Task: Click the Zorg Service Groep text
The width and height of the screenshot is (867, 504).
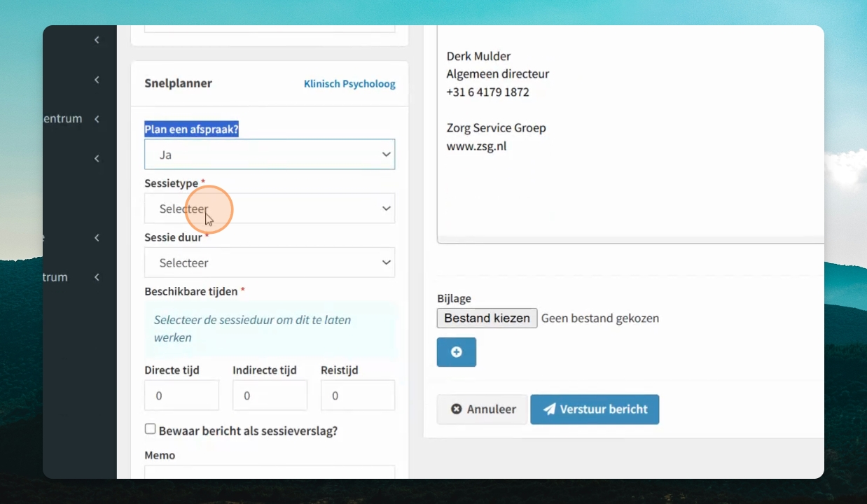Action: click(496, 128)
